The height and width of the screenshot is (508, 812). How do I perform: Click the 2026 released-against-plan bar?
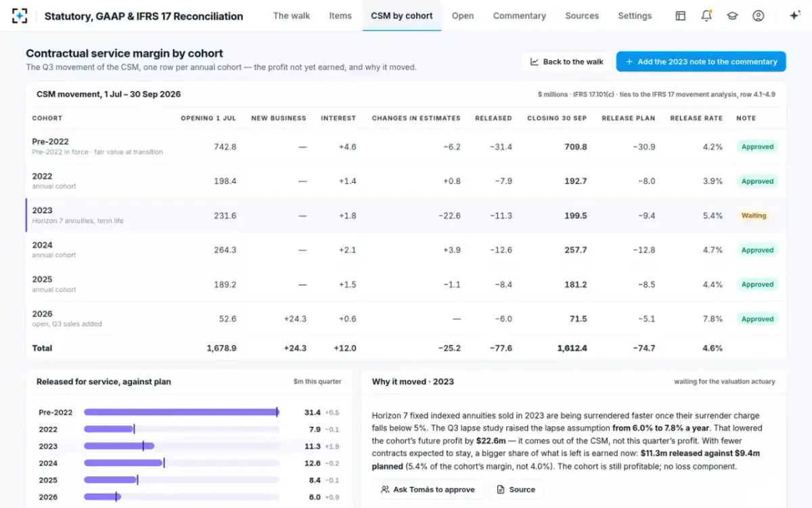pos(181,496)
